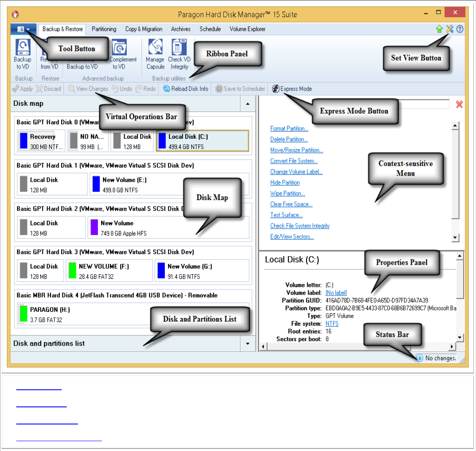Open the Copy & Migration tab

pos(143,29)
